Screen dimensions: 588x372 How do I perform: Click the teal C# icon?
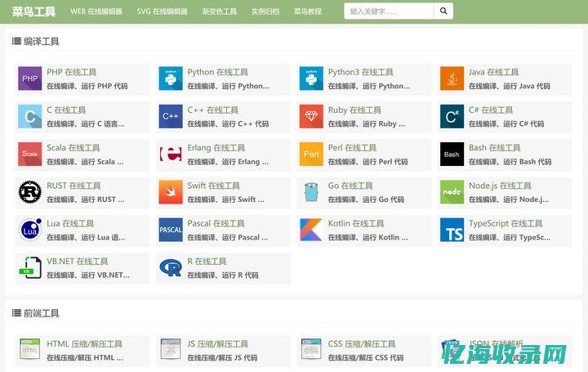452,116
